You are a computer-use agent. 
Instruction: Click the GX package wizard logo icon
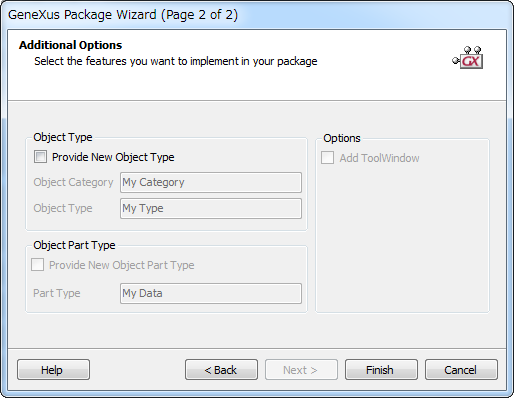468,58
